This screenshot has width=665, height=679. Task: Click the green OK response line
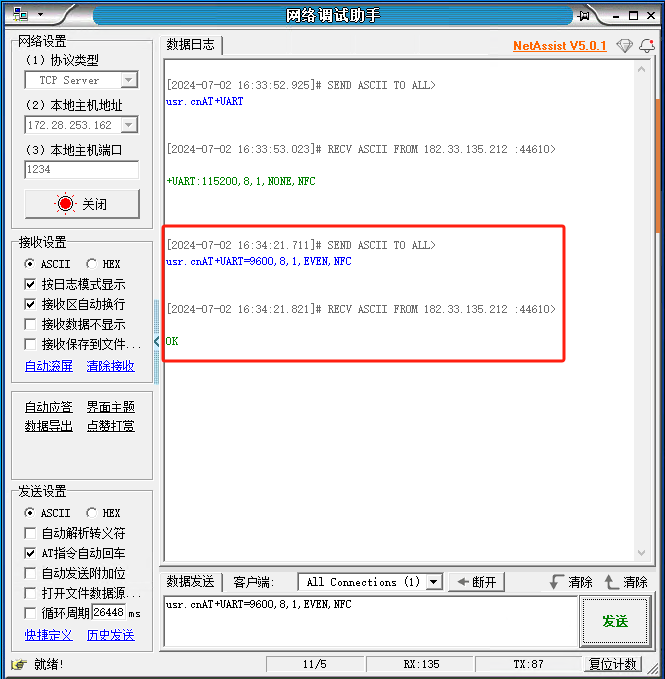click(172, 341)
